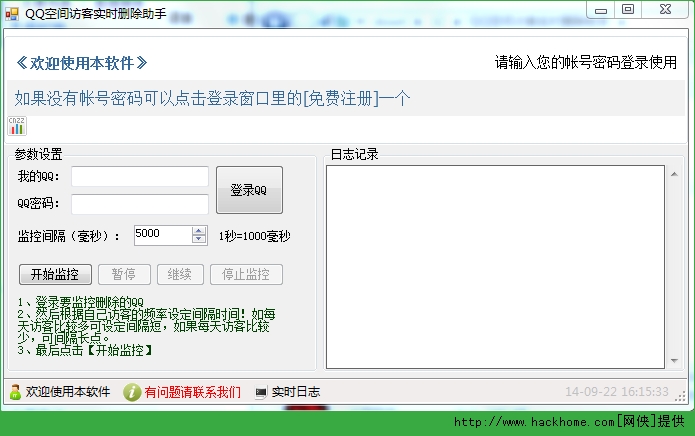Focus the 我的QQ account input field
695x436 pixels.
pyautogui.click(x=139, y=177)
